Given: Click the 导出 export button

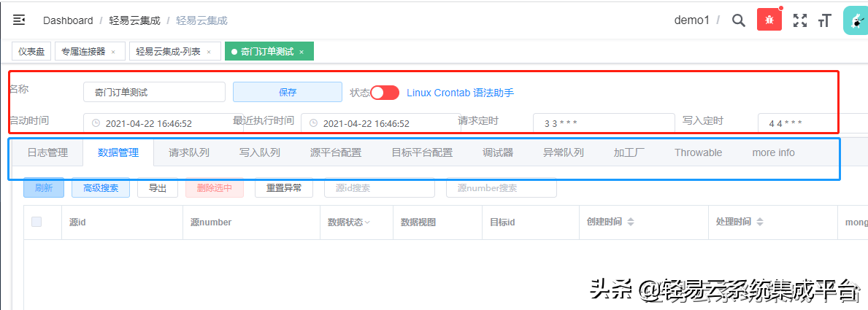Looking at the screenshot, I should pos(158,187).
